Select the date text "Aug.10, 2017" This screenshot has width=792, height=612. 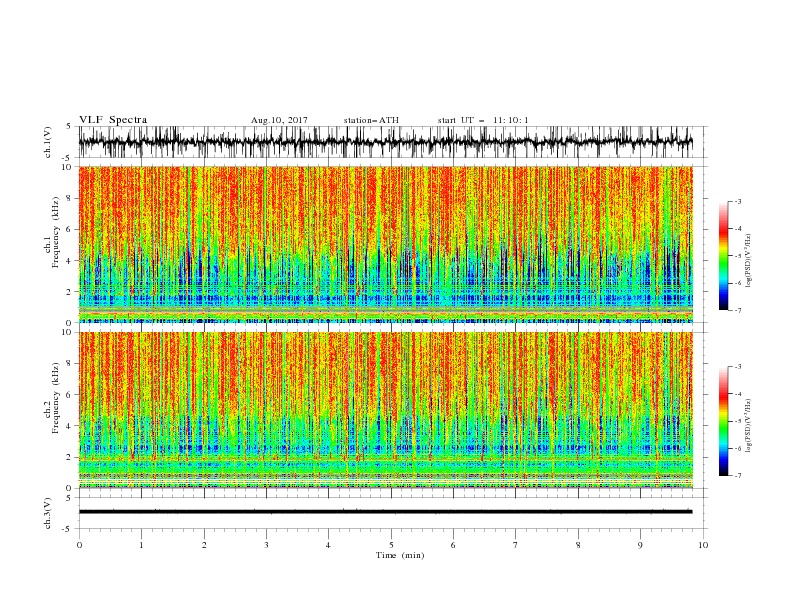[279, 120]
